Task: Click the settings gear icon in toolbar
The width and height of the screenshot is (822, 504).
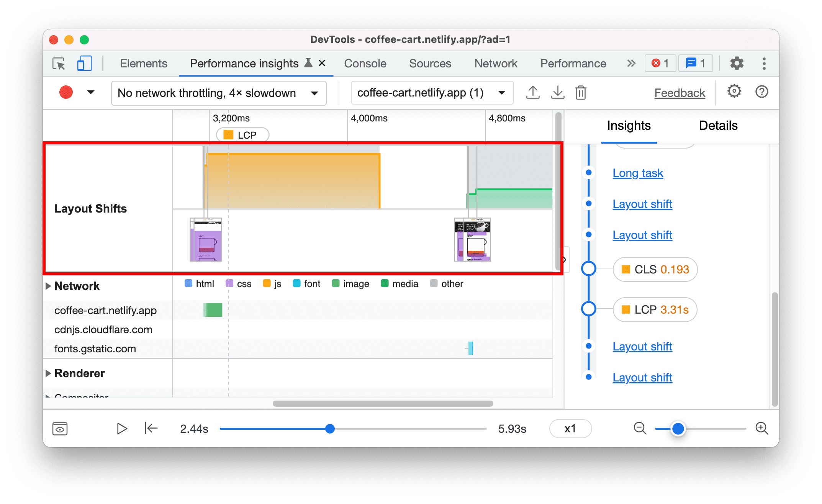Action: tap(734, 92)
